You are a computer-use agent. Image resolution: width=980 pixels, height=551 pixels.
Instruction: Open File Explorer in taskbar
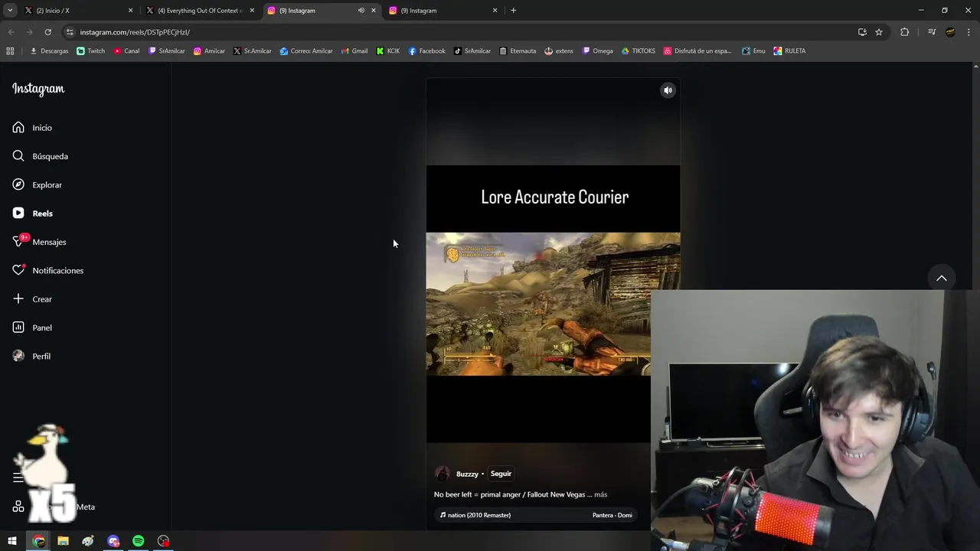64,541
